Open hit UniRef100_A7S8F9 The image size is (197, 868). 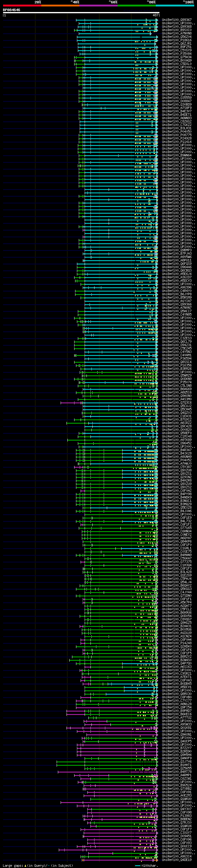point(177,108)
